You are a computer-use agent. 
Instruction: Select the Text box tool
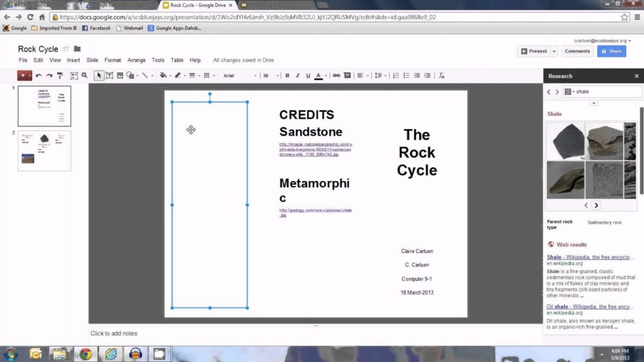click(109, 75)
